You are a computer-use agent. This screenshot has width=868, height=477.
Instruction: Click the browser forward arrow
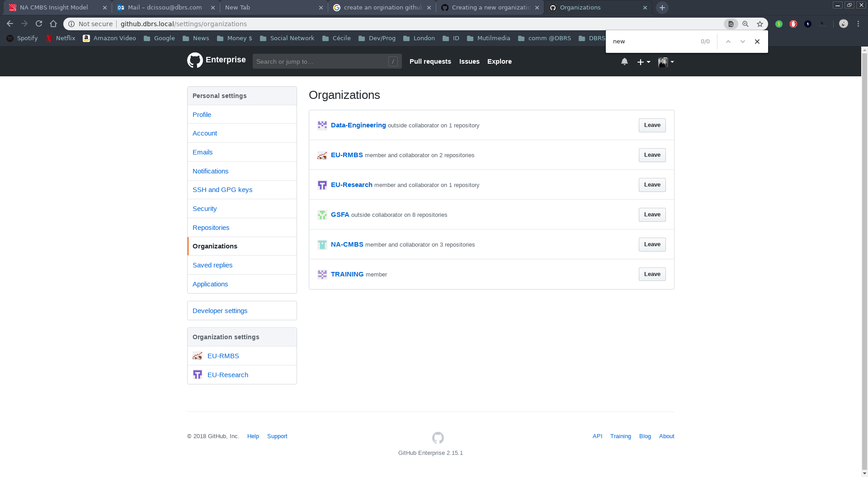24,23
